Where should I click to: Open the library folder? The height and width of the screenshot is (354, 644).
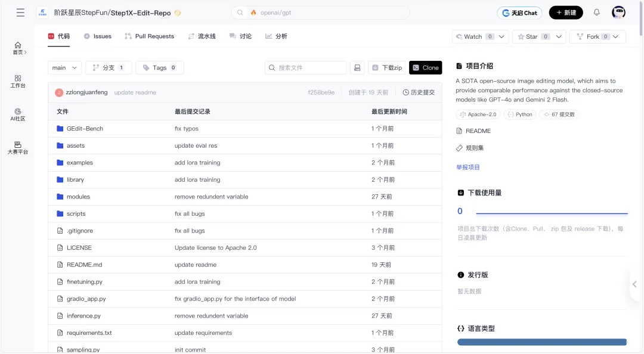click(x=75, y=179)
